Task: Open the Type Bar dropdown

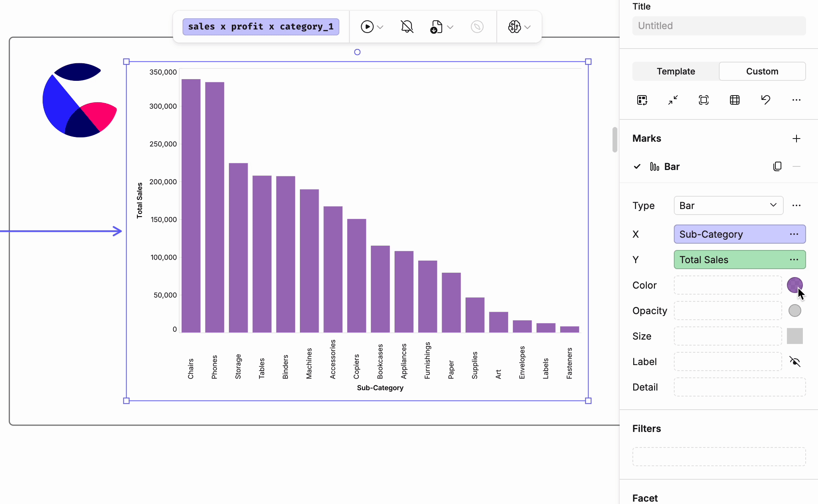Action: (728, 205)
